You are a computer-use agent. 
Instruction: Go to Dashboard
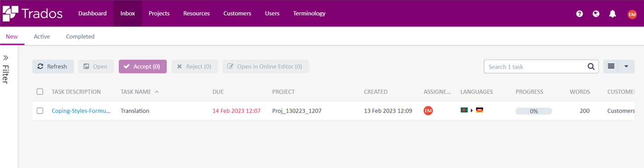tap(92, 14)
